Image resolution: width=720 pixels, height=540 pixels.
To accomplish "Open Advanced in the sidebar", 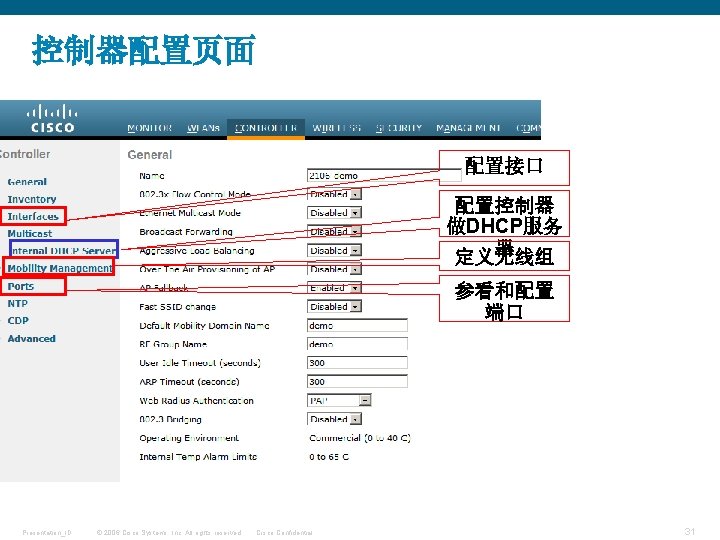I will 32,339.
